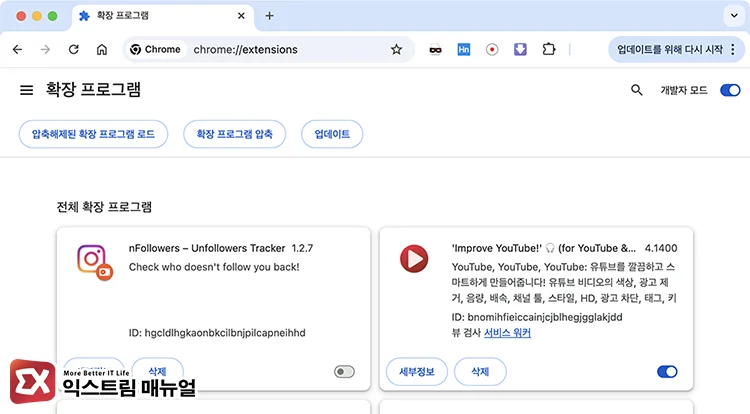750x414 pixels.
Task: Expand the tab search dropdown arrow
Action: click(x=734, y=16)
